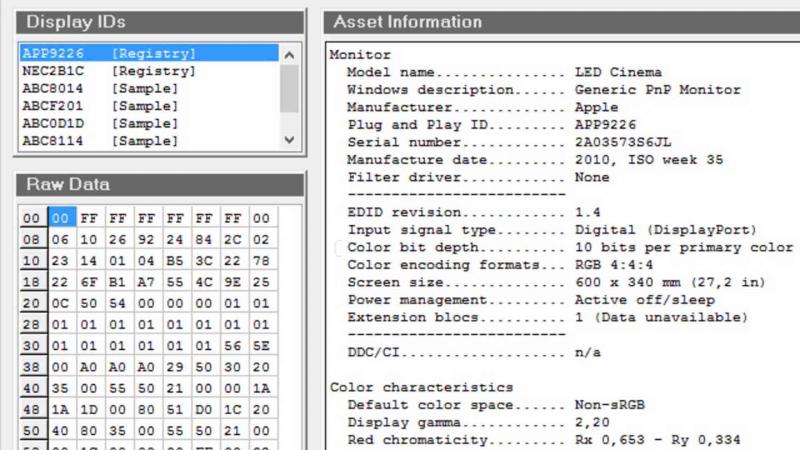Select ABC8014 [Sample] entry
The width and height of the screenshot is (800, 450).
tap(149, 88)
